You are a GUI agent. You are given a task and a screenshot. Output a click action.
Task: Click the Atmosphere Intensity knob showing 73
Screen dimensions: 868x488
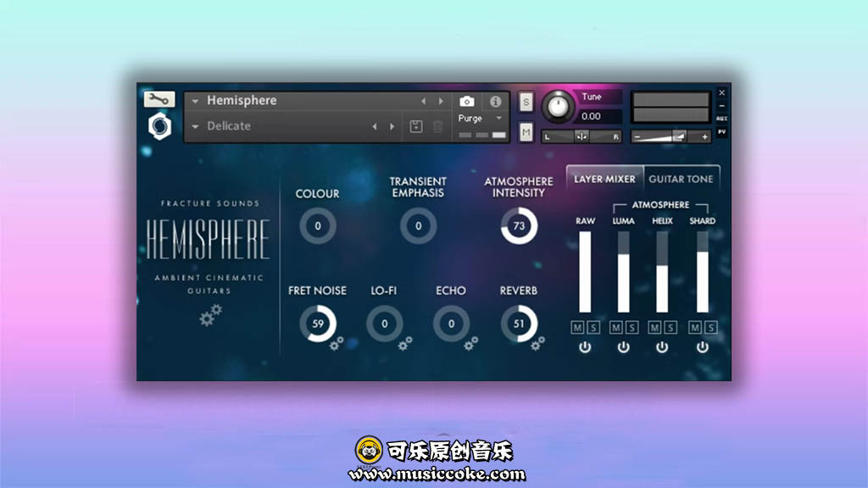[x=519, y=225]
